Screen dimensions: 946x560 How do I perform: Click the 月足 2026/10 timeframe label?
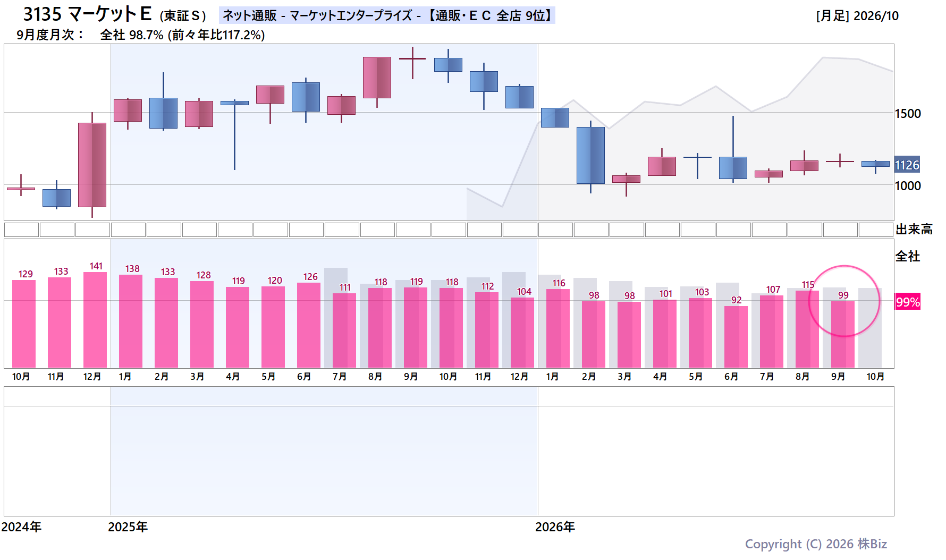coord(857,16)
